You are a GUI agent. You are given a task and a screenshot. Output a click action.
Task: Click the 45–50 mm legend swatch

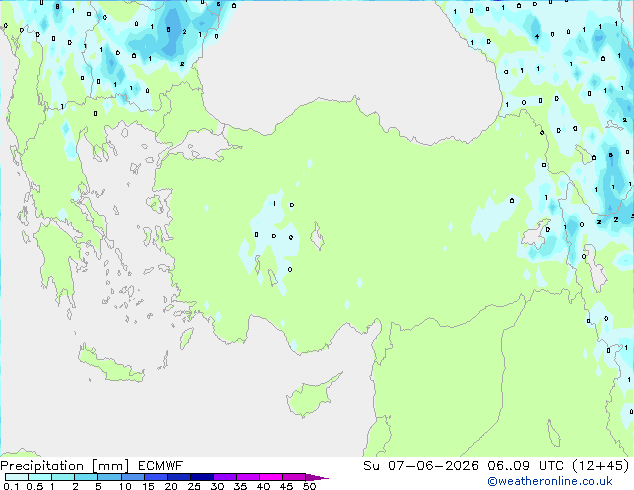click(x=294, y=477)
